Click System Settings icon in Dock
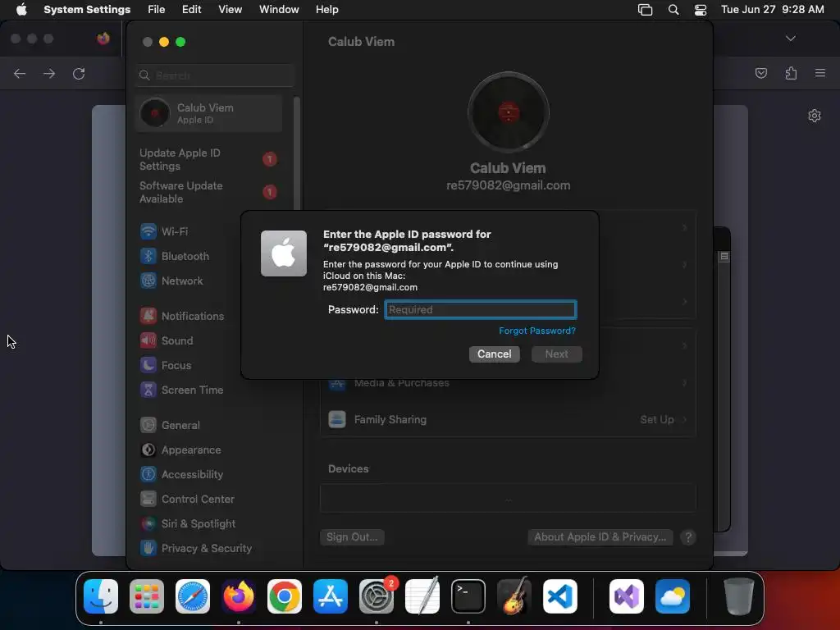 376,596
